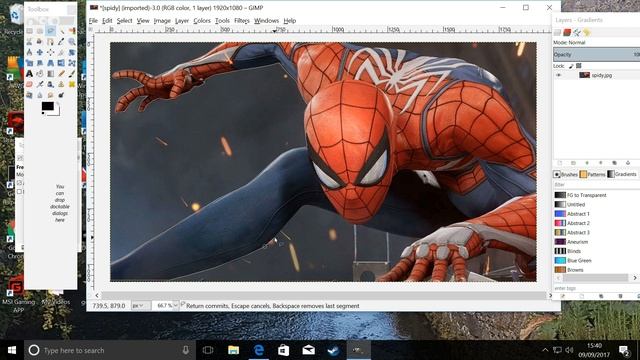Screen dimensions: 640x360
Task: Select the Eraser tool
Action: [29, 84]
